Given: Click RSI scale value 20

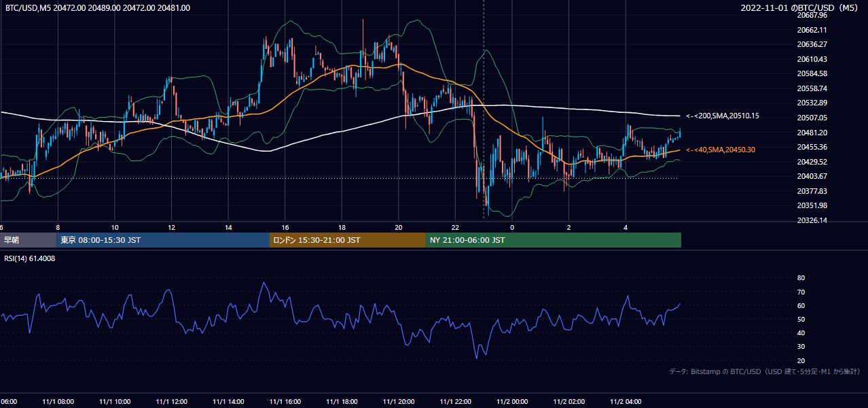Looking at the screenshot, I should click(801, 360).
